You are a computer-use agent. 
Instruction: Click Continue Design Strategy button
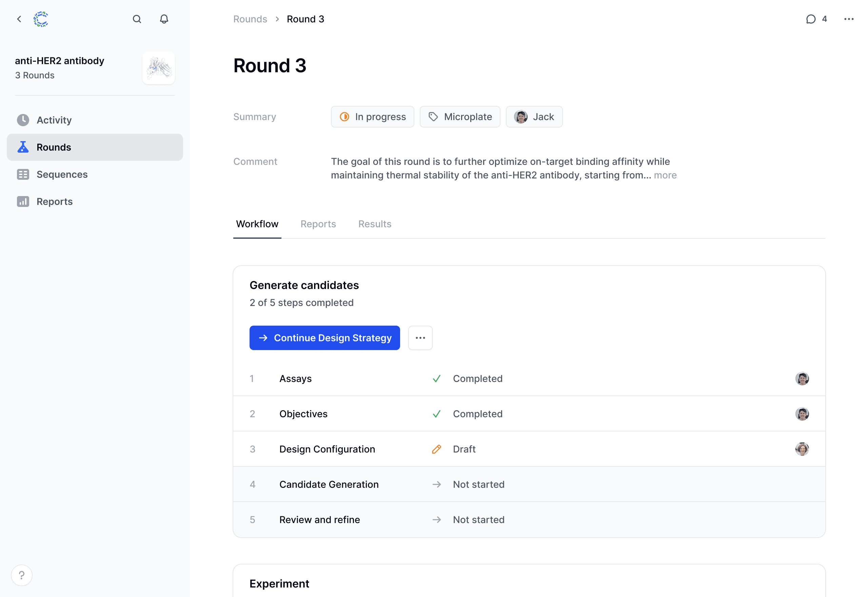[324, 338]
